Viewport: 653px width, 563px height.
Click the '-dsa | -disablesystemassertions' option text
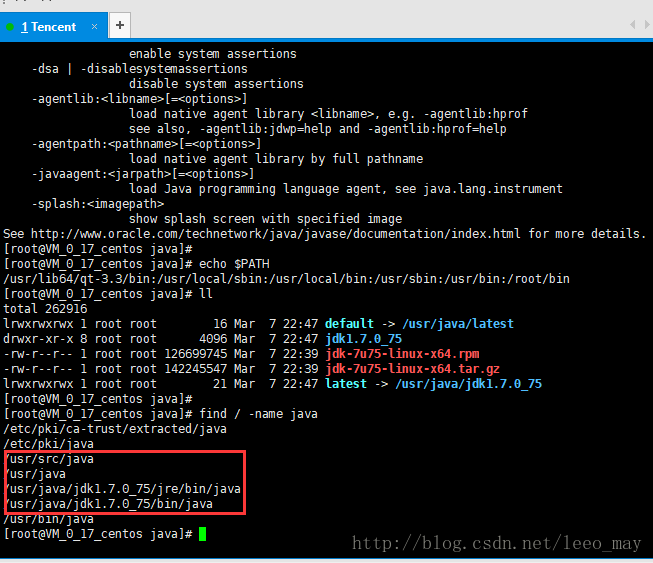point(140,69)
